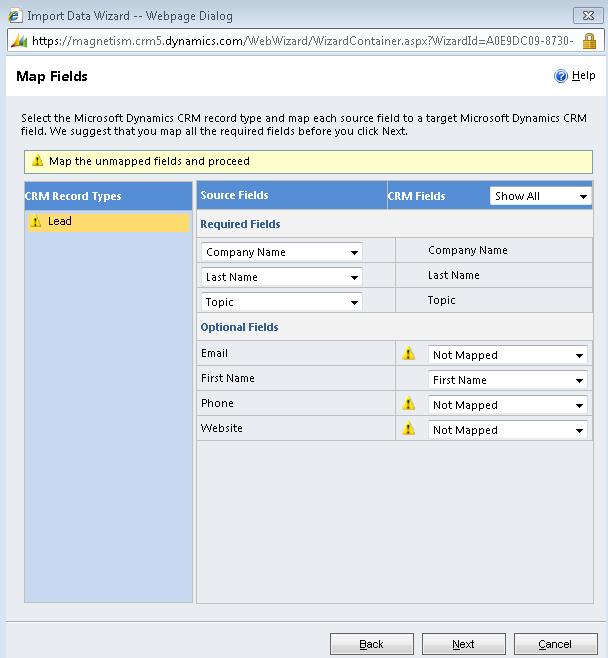Click the security lock icon in address bar

589,41
